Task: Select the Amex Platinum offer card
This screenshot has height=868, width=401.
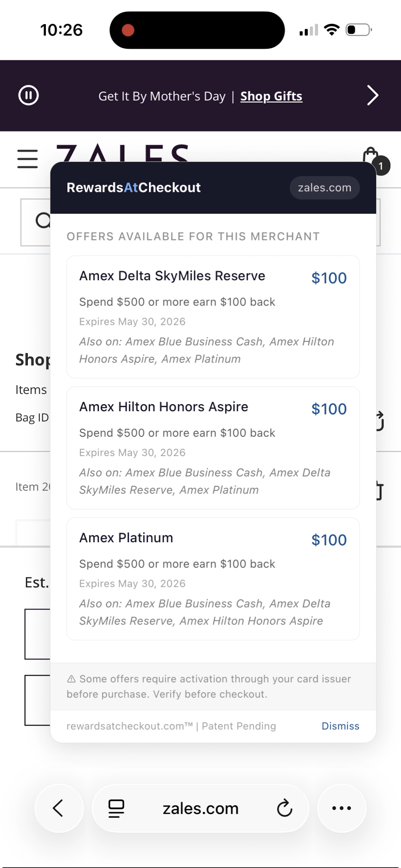Action: coord(213,578)
